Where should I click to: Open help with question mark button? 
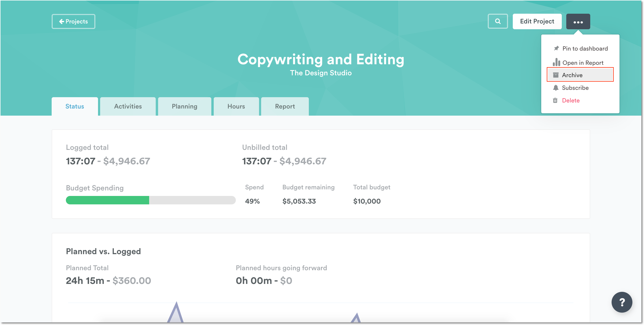click(x=622, y=302)
